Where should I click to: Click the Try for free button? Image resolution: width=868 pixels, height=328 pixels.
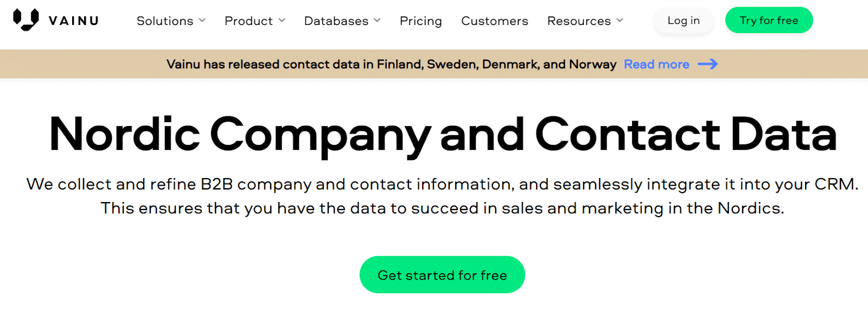(769, 20)
